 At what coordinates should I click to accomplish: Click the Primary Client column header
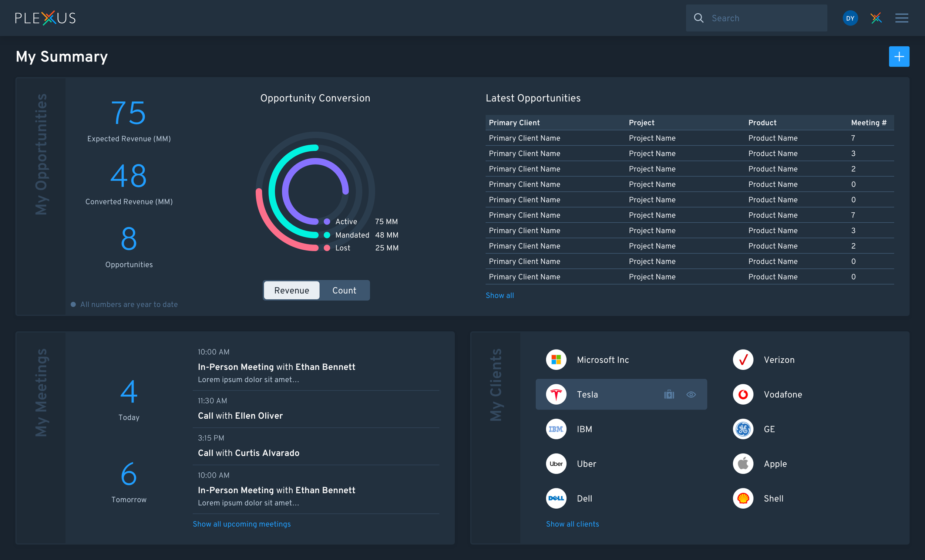point(514,123)
